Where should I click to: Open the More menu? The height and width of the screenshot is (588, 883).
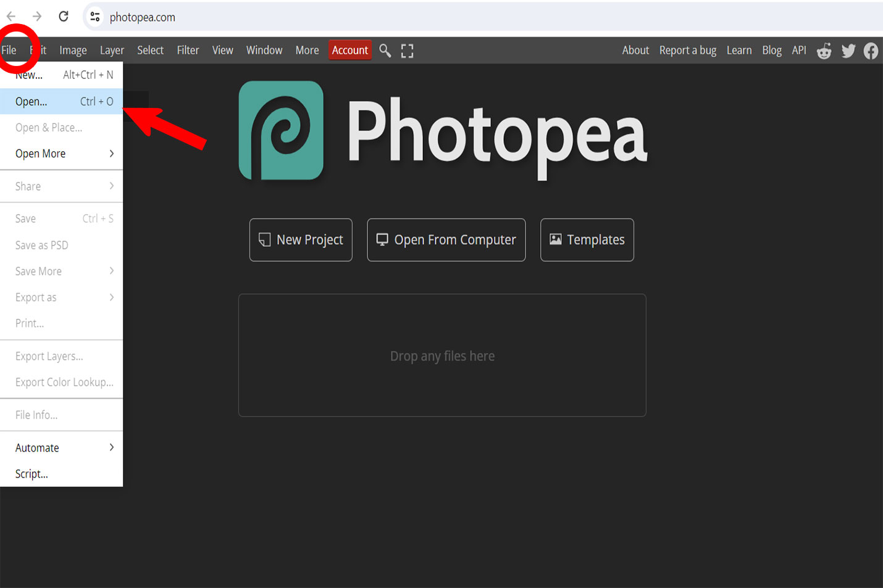click(x=307, y=51)
